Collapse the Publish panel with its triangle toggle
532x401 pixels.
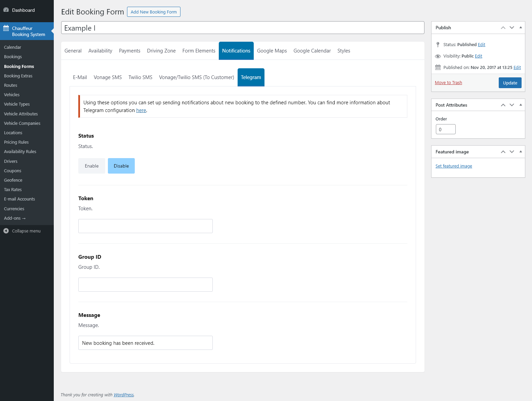(x=521, y=28)
